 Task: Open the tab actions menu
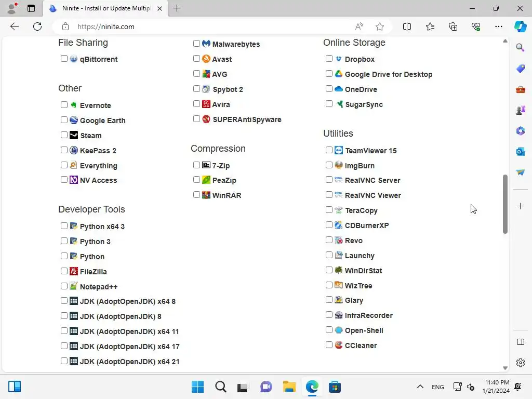(31, 8)
